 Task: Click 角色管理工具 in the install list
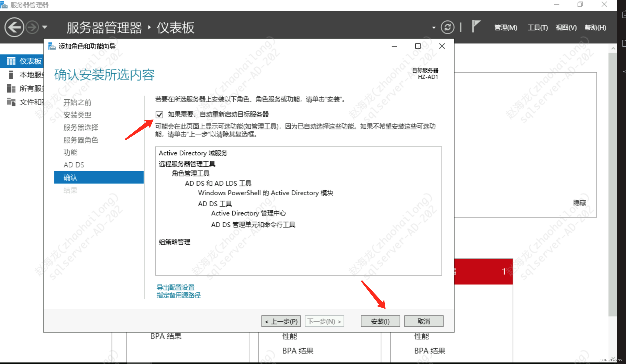[x=191, y=173]
